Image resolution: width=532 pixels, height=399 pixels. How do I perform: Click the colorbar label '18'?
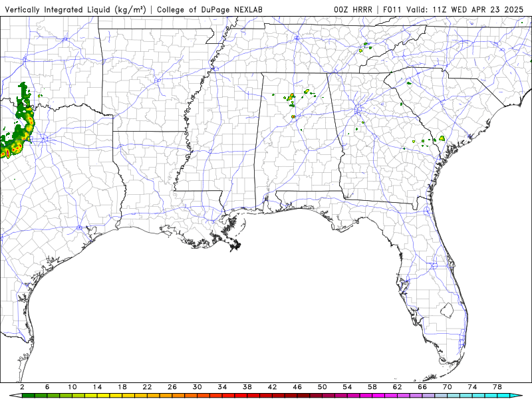pos(122,387)
